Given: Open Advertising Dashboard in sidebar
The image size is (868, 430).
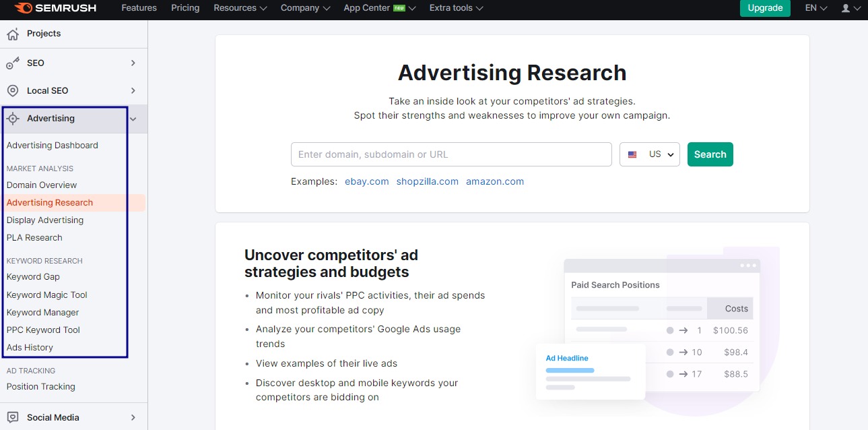Looking at the screenshot, I should click(53, 145).
